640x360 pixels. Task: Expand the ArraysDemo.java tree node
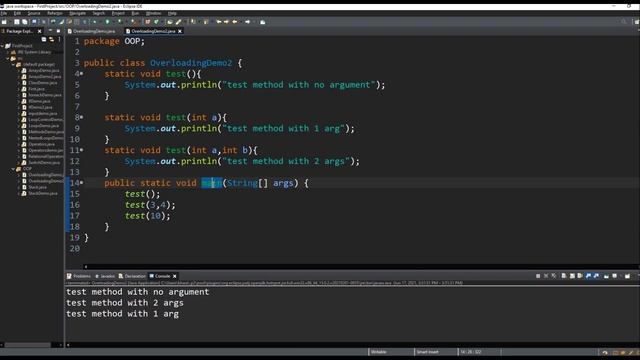[x=19, y=71]
